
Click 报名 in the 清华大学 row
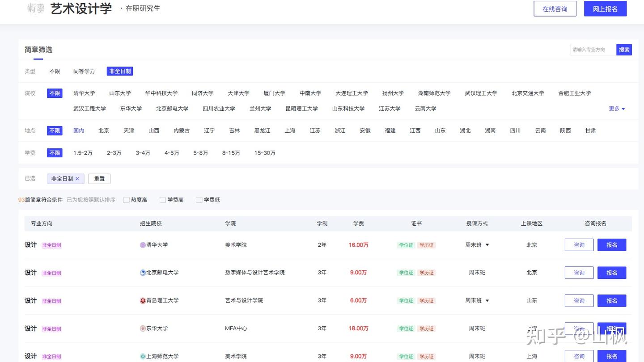pos(612,245)
